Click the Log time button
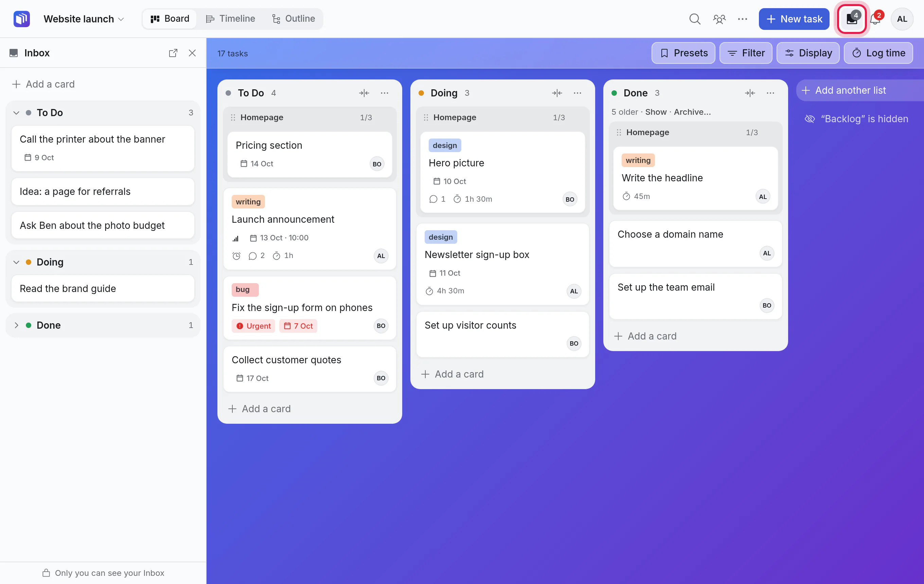Image resolution: width=924 pixels, height=584 pixels. [x=878, y=53]
